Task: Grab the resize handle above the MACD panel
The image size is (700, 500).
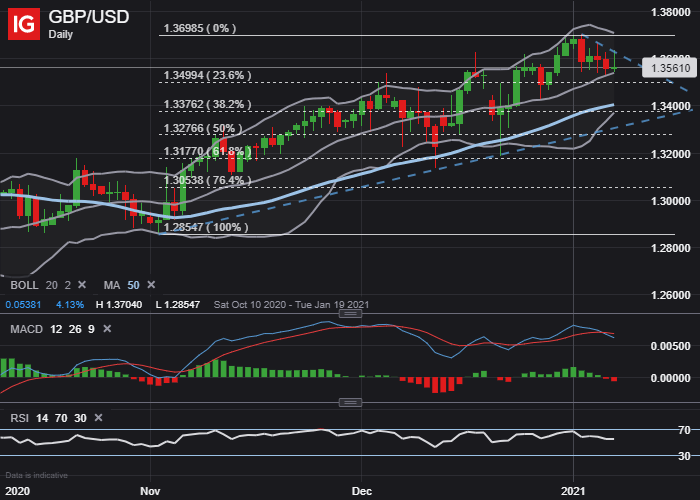Action: click(350, 314)
